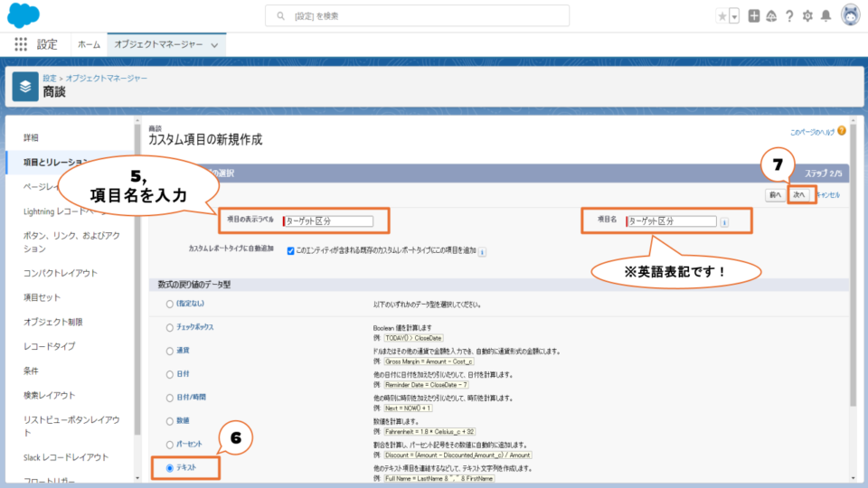Click the main page vertical scrollbar
This screenshot has height=488, width=868.
click(x=853, y=266)
